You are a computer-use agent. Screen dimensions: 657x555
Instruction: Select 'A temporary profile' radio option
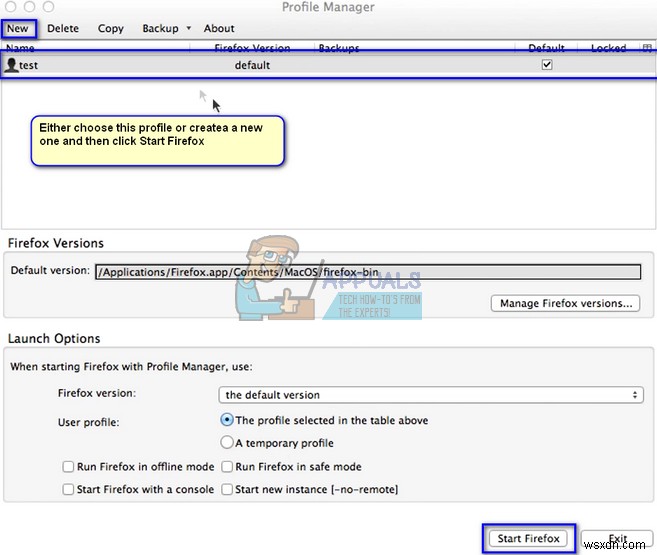click(227, 442)
